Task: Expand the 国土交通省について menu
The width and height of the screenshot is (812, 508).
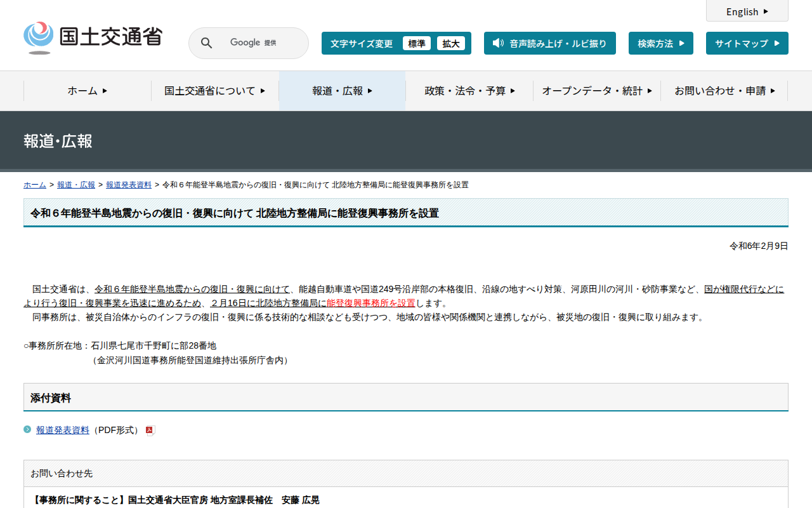Action: (x=214, y=91)
